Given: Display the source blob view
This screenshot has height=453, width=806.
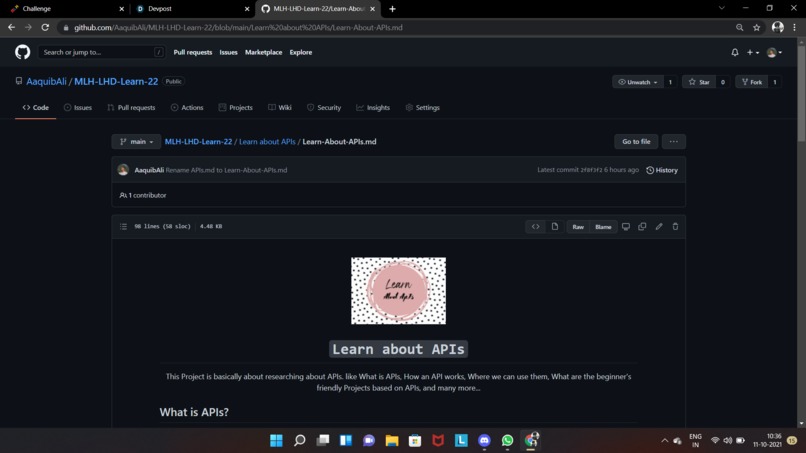Looking at the screenshot, I should point(536,226).
